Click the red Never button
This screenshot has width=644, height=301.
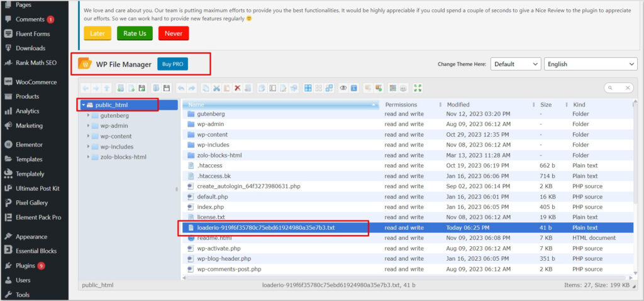coord(174,33)
